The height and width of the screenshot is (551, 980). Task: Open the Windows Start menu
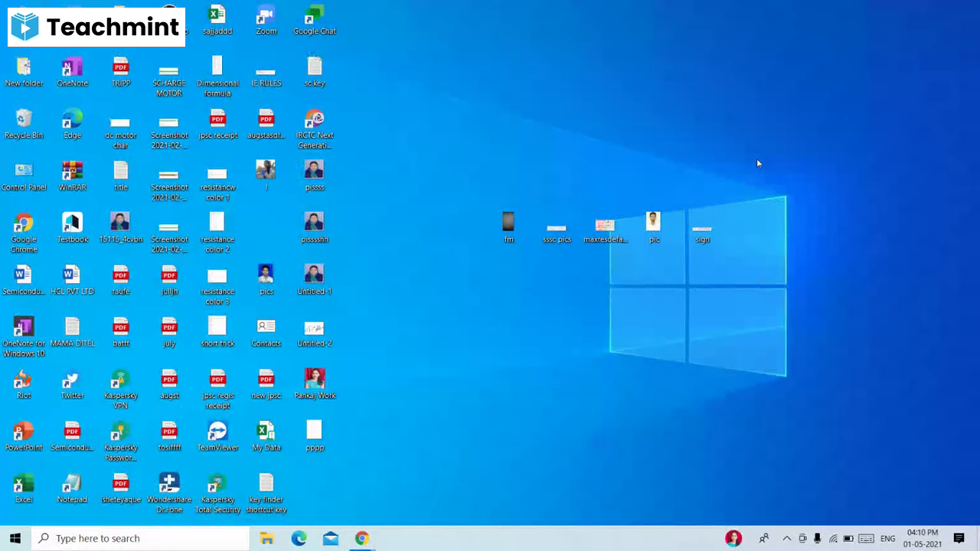point(15,538)
